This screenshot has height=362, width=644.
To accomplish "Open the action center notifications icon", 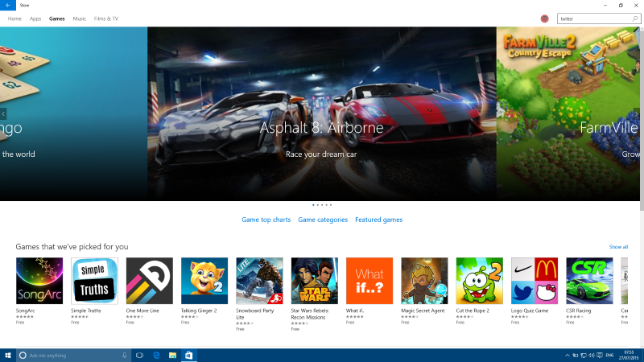I will point(600,356).
